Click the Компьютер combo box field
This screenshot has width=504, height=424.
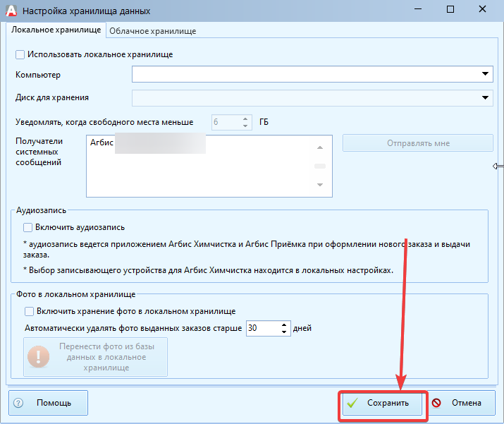click(x=312, y=74)
